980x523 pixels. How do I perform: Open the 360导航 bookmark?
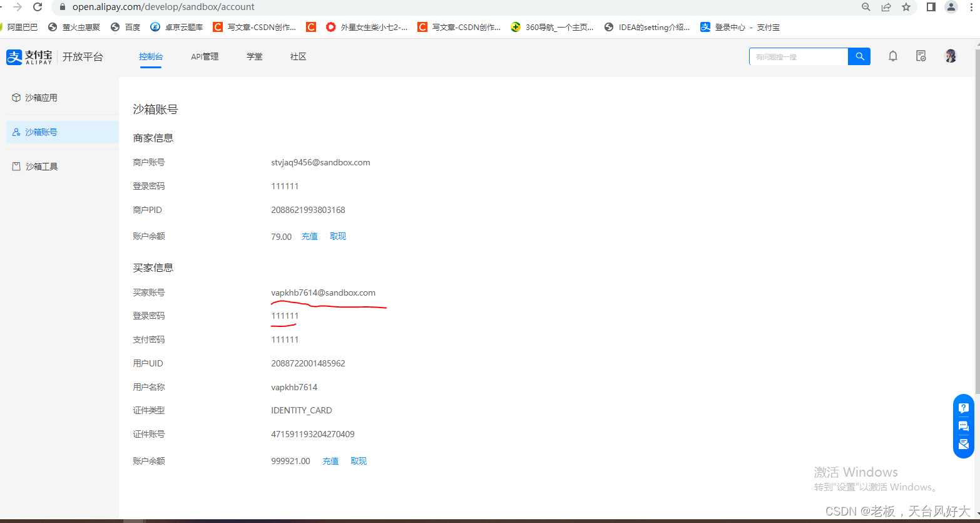tap(553, 27)
